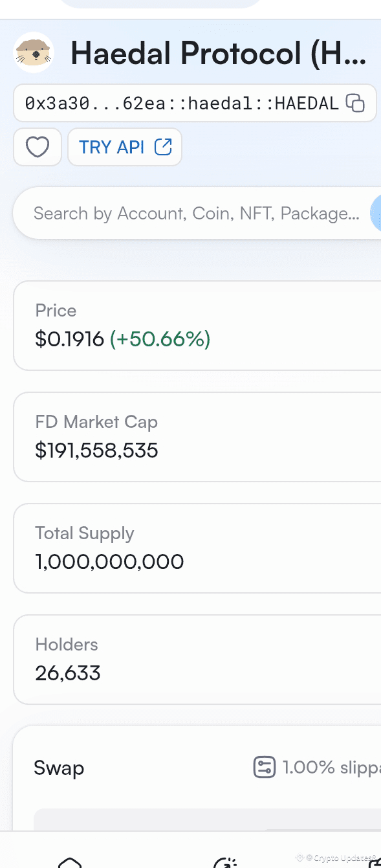Click the swap input area below Swap heading

point(207,819)
